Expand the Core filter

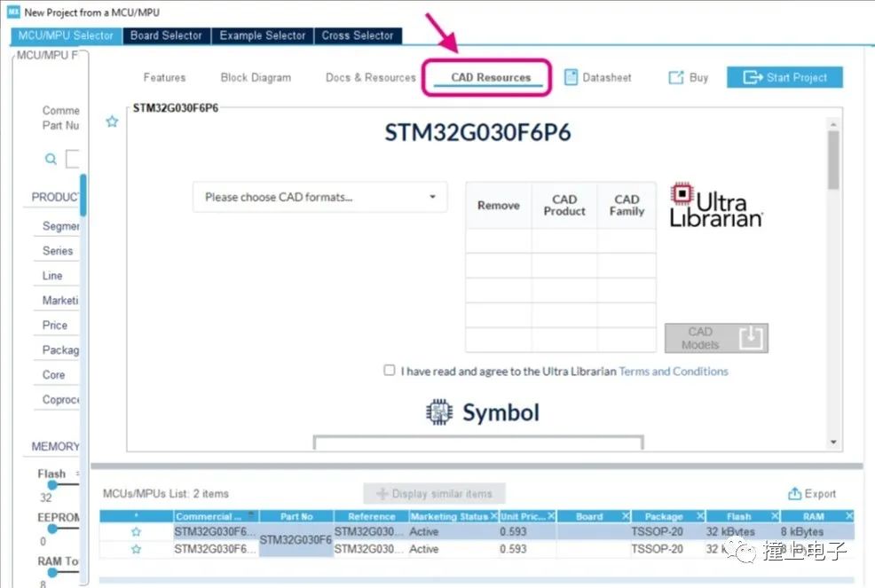tap(53, 375)
